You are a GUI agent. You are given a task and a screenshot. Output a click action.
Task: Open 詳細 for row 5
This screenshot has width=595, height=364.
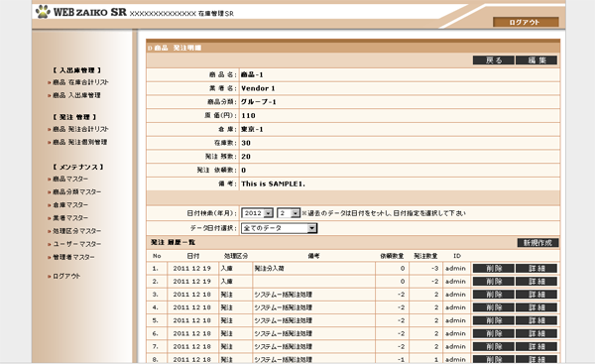(x=536, y=320)
